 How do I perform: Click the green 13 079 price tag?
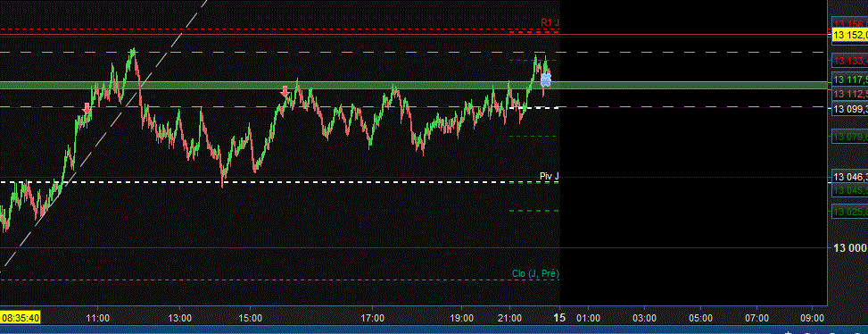coord(850,136)
